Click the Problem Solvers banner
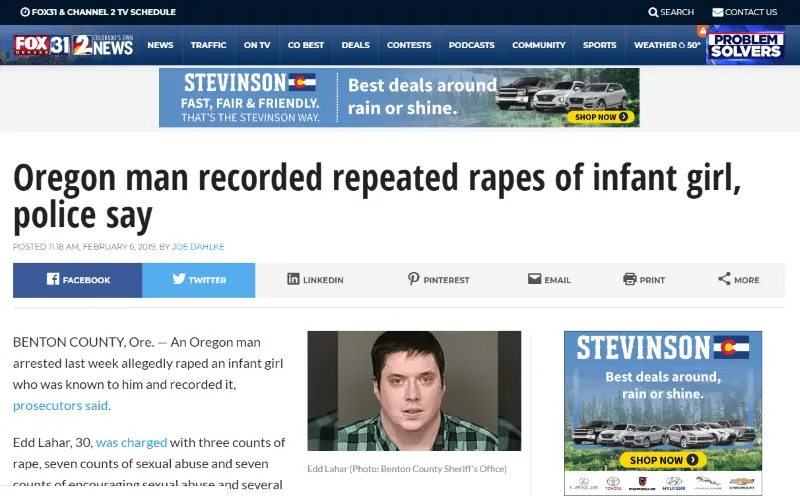800x496 pixels. click(745, 45)
